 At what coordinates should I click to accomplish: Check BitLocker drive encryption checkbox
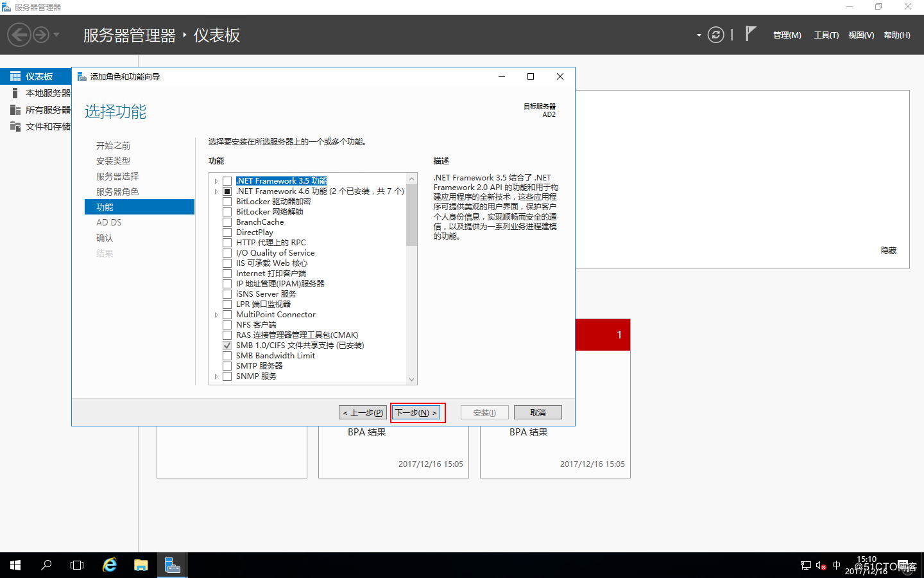(x=227, y=202)
